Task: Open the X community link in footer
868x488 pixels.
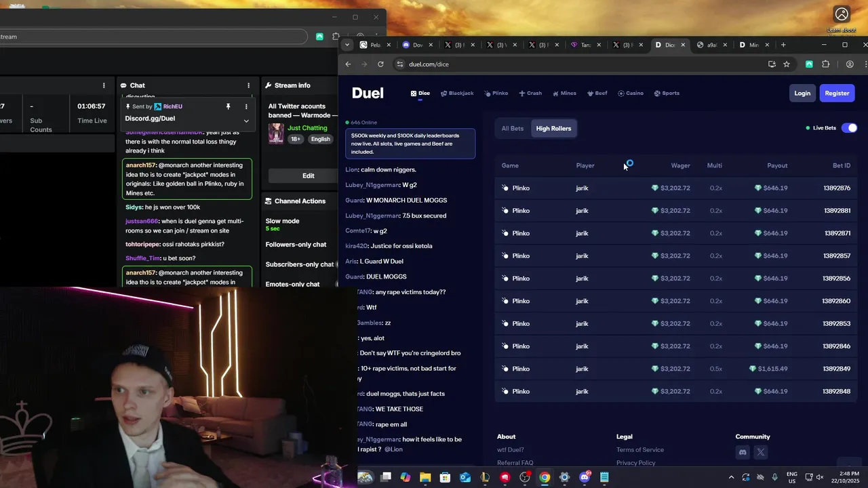Action: pyautogui.click(x=761, y=452)
